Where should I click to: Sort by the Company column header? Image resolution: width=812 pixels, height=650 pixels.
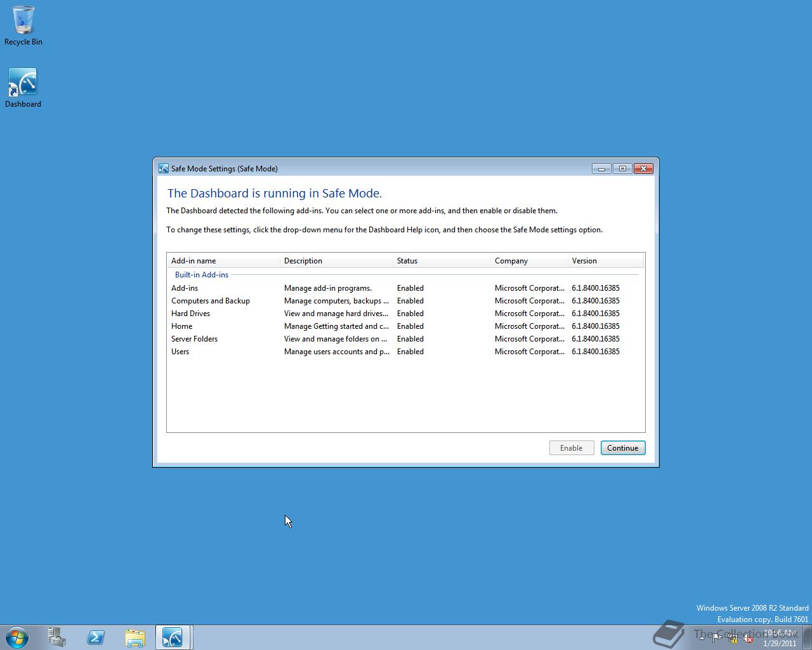[529, 261]
